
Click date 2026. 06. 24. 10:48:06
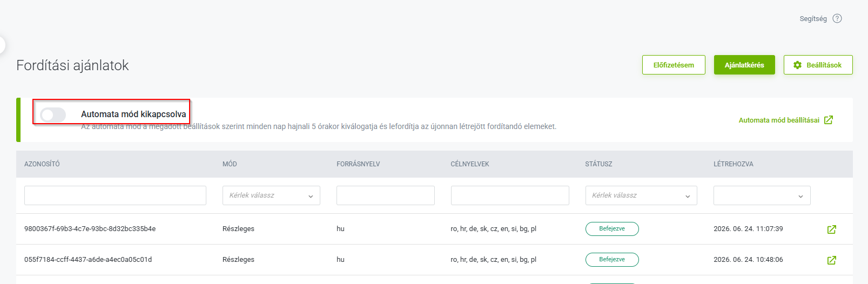point(748,260)
